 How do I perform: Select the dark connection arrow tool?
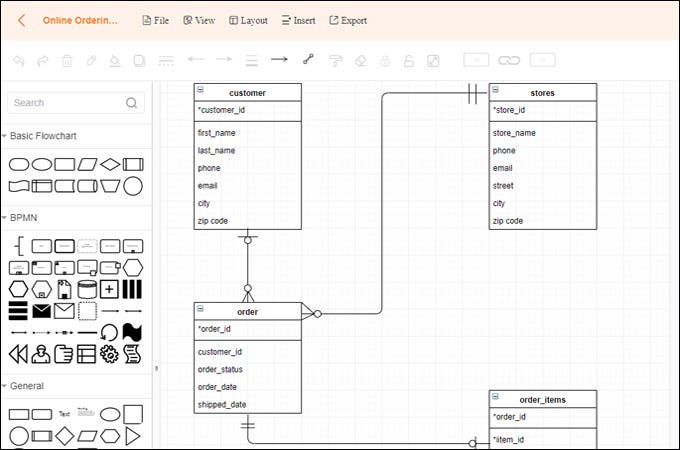tap(279, 59)
